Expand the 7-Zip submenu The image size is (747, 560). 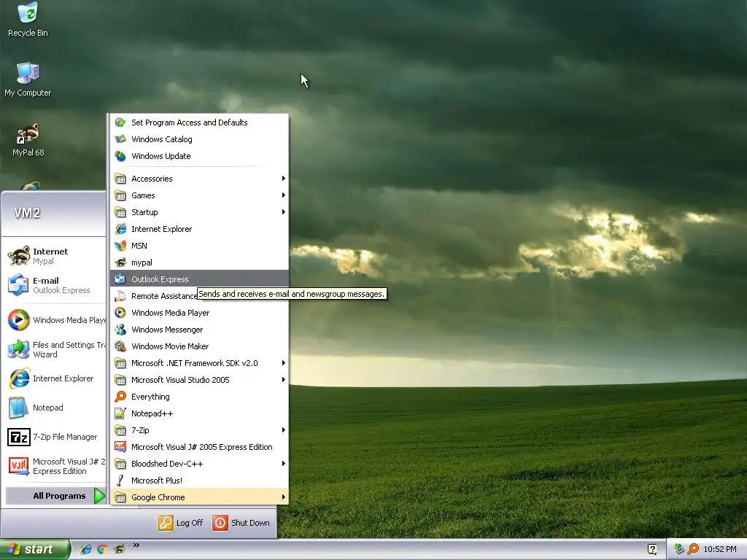click(x=199, y=430)
